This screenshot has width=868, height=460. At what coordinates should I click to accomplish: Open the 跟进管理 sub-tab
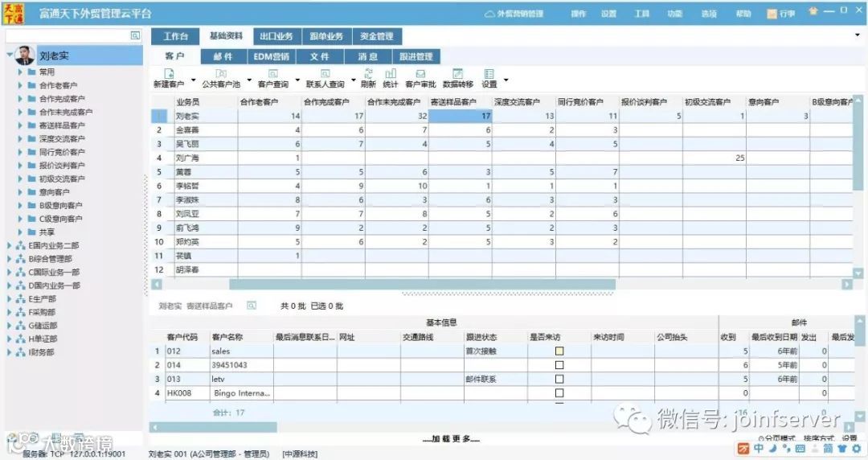point(416,56)
